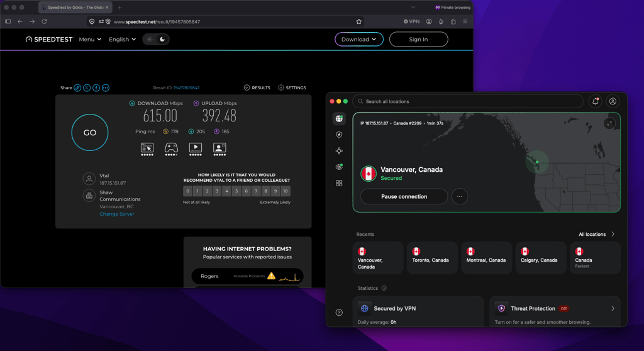Click the video chat rating icon

tap(219, 149)
